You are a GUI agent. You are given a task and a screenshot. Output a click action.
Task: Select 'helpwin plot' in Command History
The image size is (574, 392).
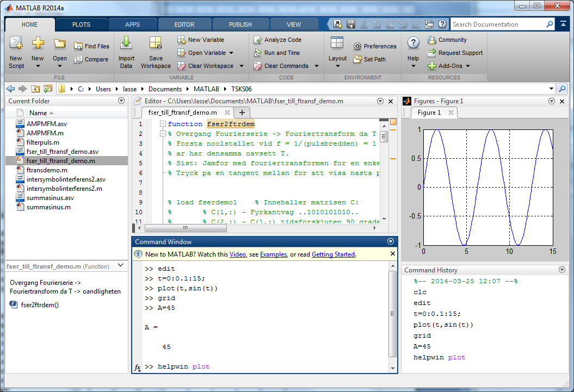click(439, 357)
